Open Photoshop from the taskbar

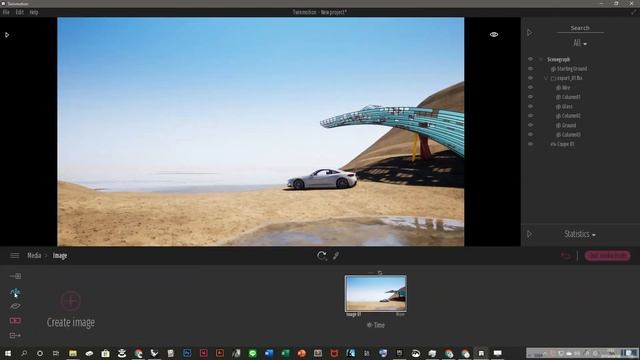187,353
